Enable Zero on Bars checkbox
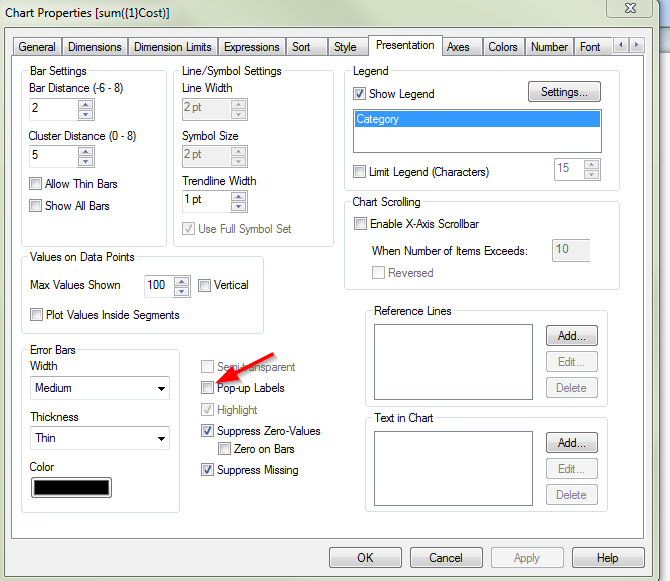The height and width of the screenshot is (581, 670). 224,449
